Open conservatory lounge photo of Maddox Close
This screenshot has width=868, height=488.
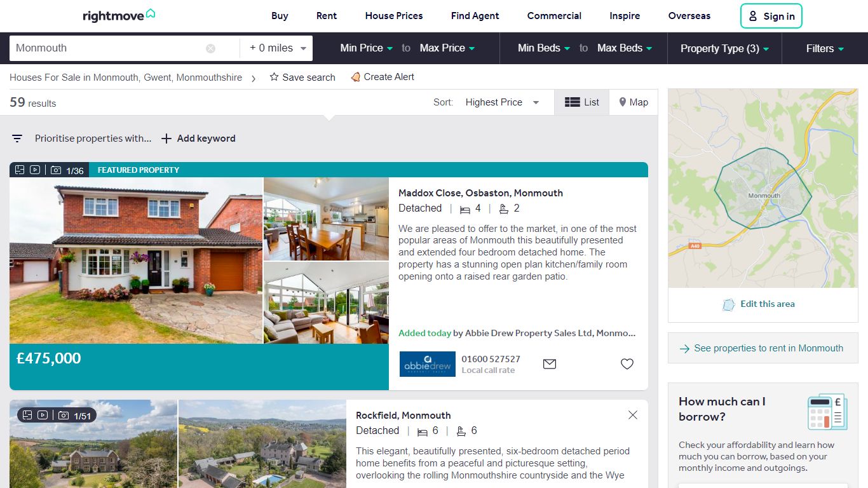326,303
